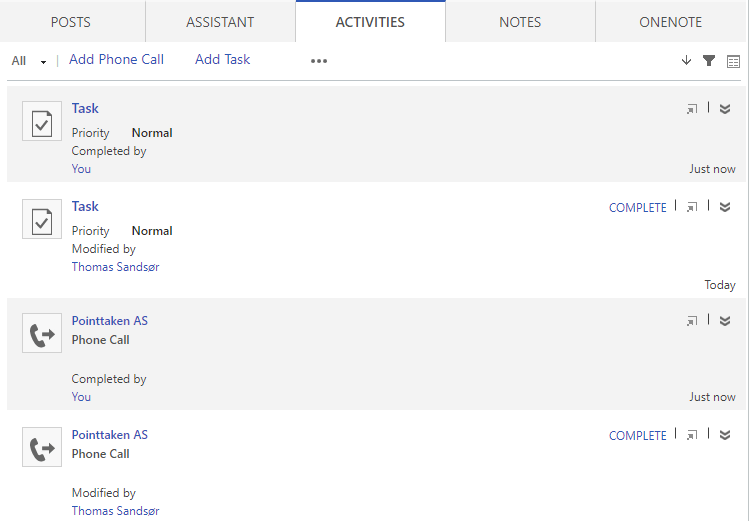This screenshot has height=521, width=750.
Task: Expand the completed Phone Call details chevron
Action: (725, 322)
